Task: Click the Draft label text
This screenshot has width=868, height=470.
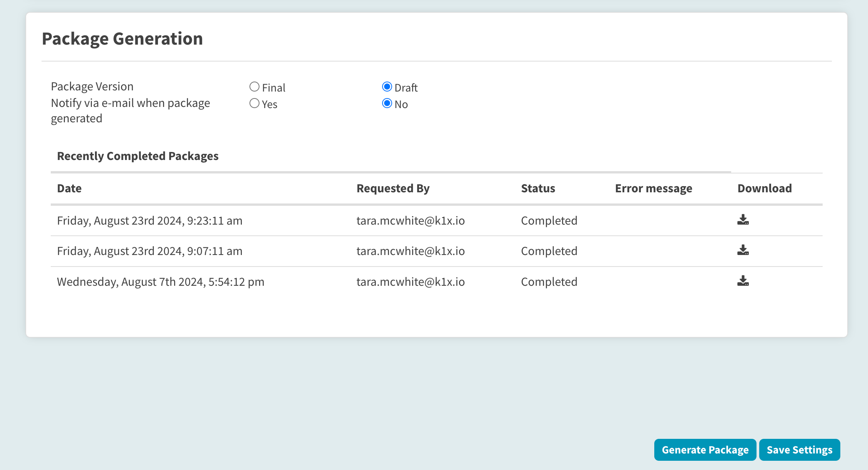Action: coord(406,88)
